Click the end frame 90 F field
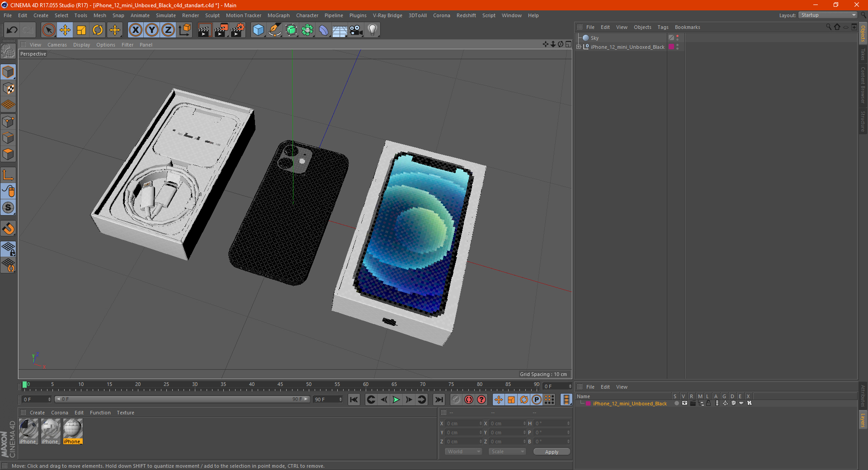This screenshot has height=470, width=868. 328,399
